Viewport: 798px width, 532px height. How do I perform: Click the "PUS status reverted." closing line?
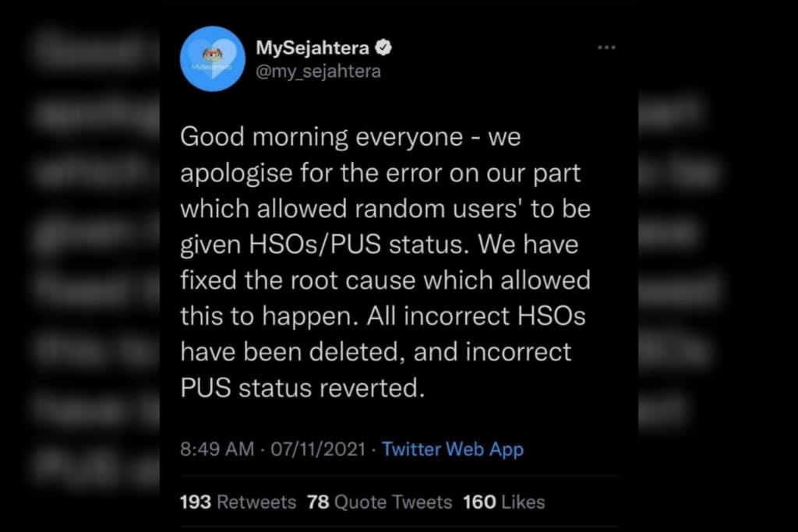click(302, 388)
